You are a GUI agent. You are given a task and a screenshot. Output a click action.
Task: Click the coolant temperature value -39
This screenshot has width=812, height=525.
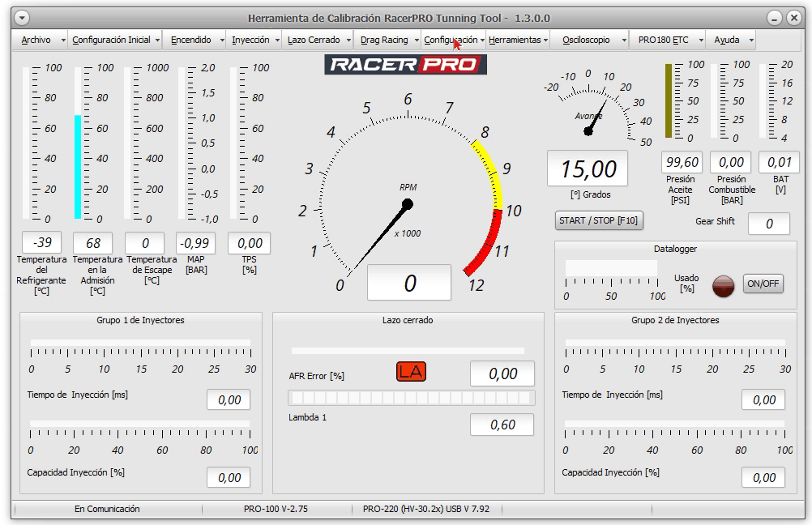pos(41,242)
